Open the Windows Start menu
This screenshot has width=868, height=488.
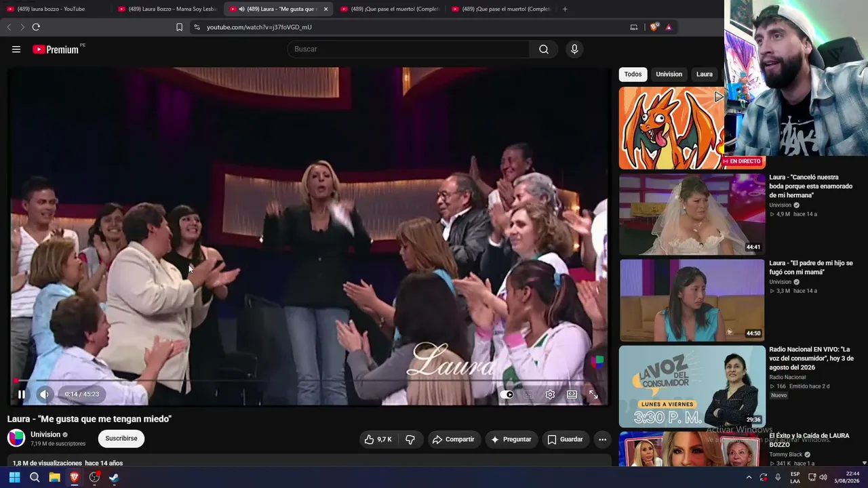click(14, 477)
